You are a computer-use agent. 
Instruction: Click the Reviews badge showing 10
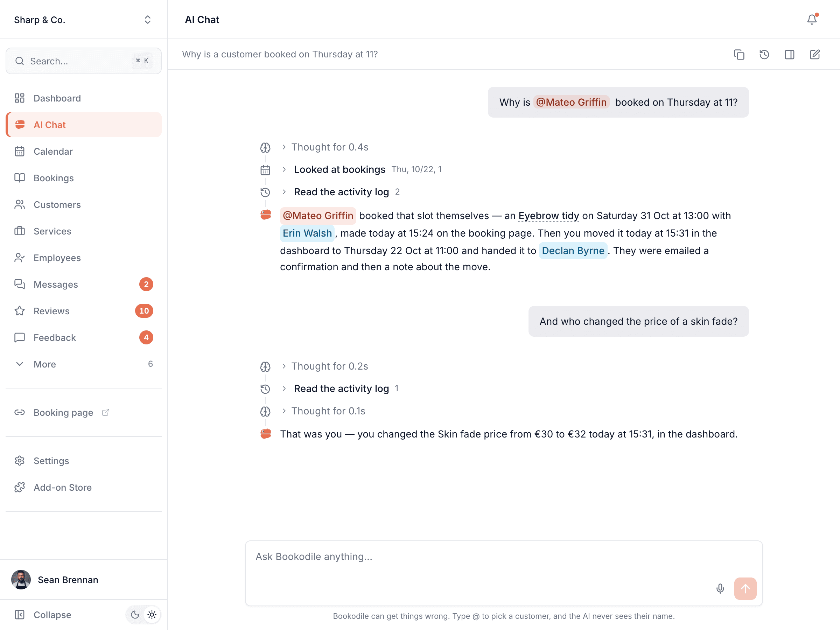144,311
